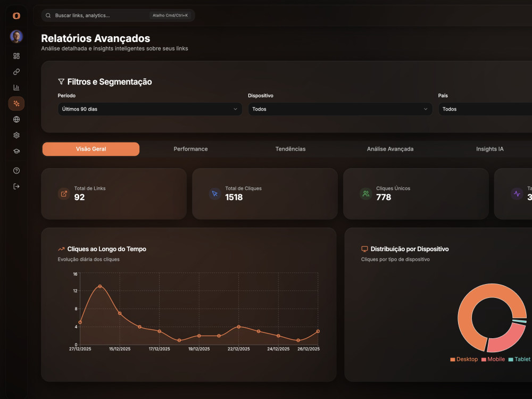The height and width of the screenshot is (399, 532).
Task: Click the Total de Links value 92
Action: point(79,197)
